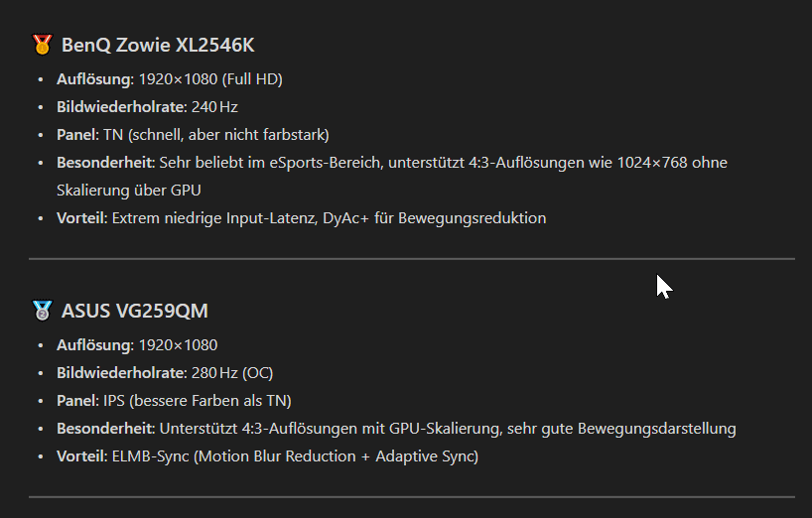
Task: Click the DyAc+ Bewegungsreduktion text
Action: 435,218
